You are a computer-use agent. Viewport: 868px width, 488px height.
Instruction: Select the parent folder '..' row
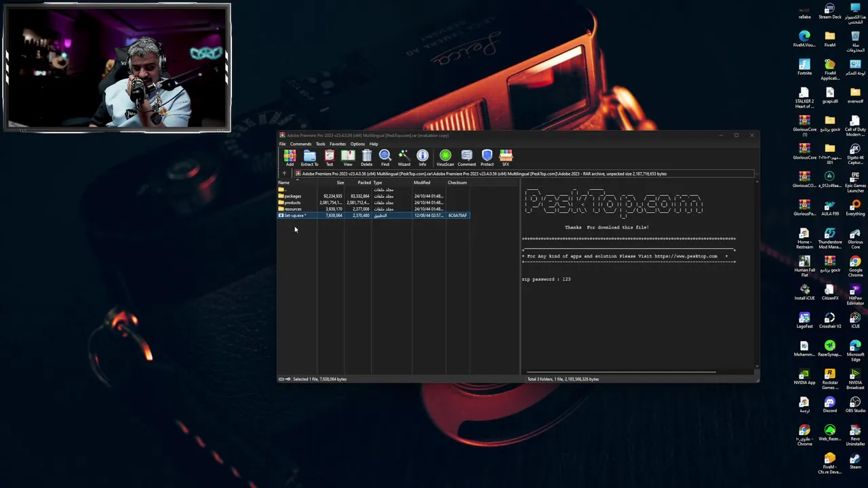click(373, 190)
